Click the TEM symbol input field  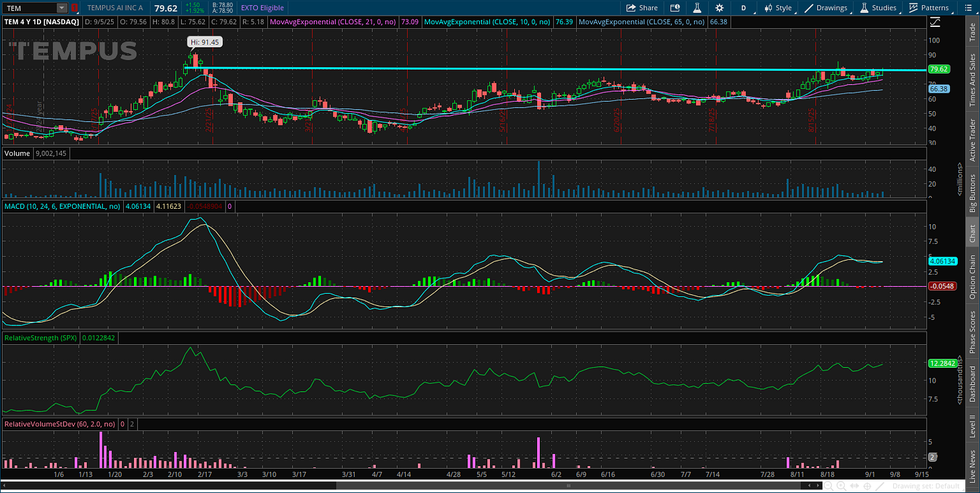(x=30, y=8)
